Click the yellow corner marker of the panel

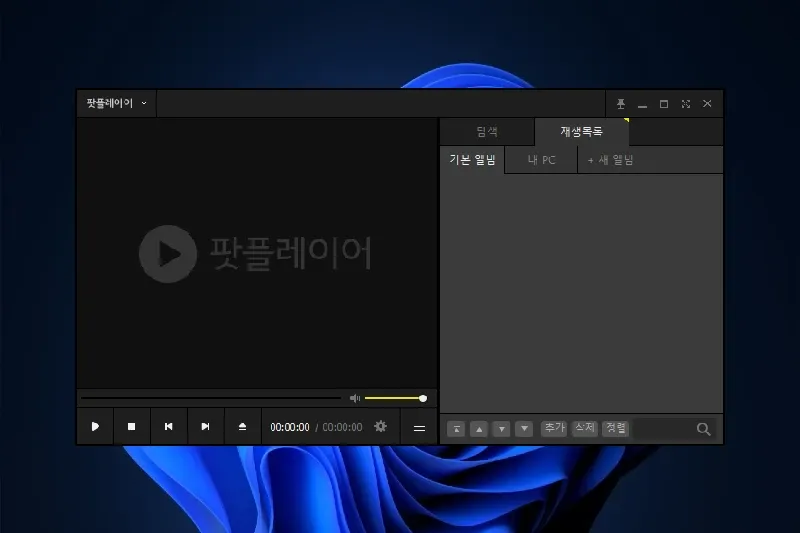coord(626,120)
